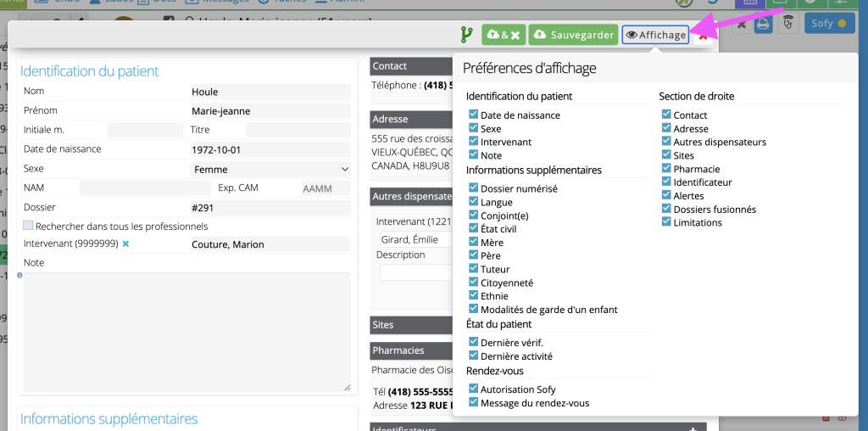Click the Contact section header

click(411, 66)
